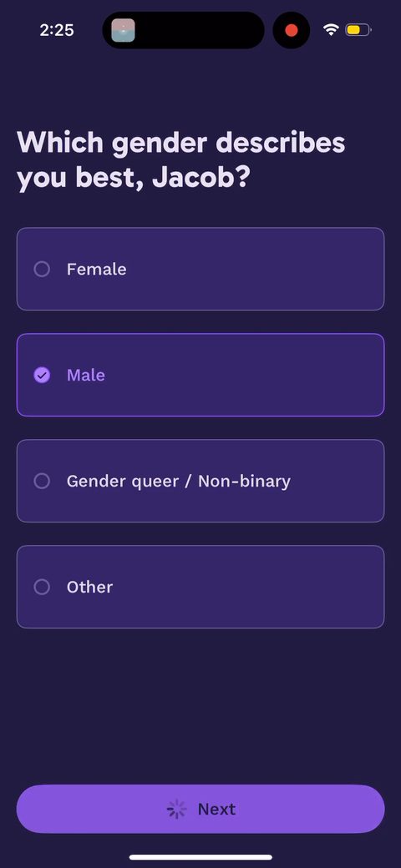Tap the Dynamic Island black pill
Screen dimensions: 401x868
[183, 30]
